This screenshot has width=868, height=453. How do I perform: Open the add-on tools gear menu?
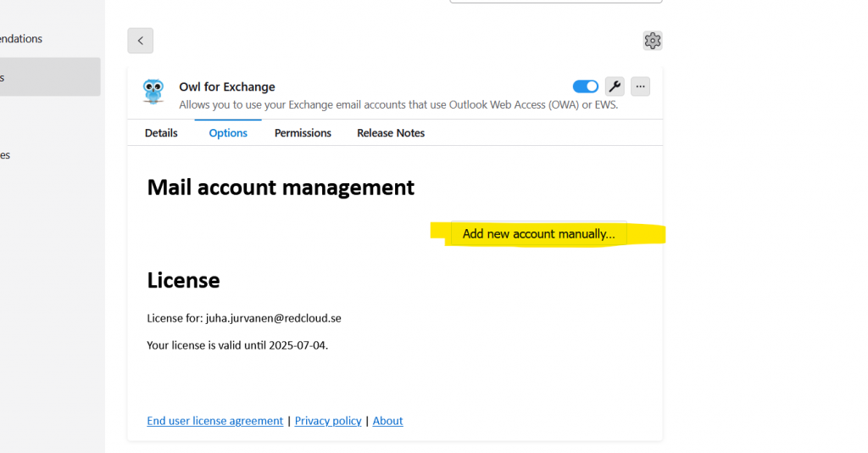tap(653, 41)
